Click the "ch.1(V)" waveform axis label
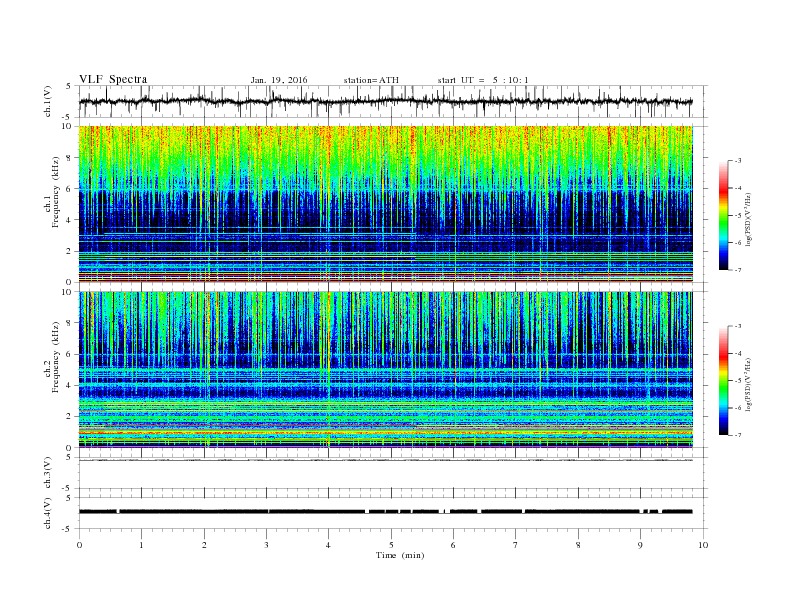 [x=48, y=101]
